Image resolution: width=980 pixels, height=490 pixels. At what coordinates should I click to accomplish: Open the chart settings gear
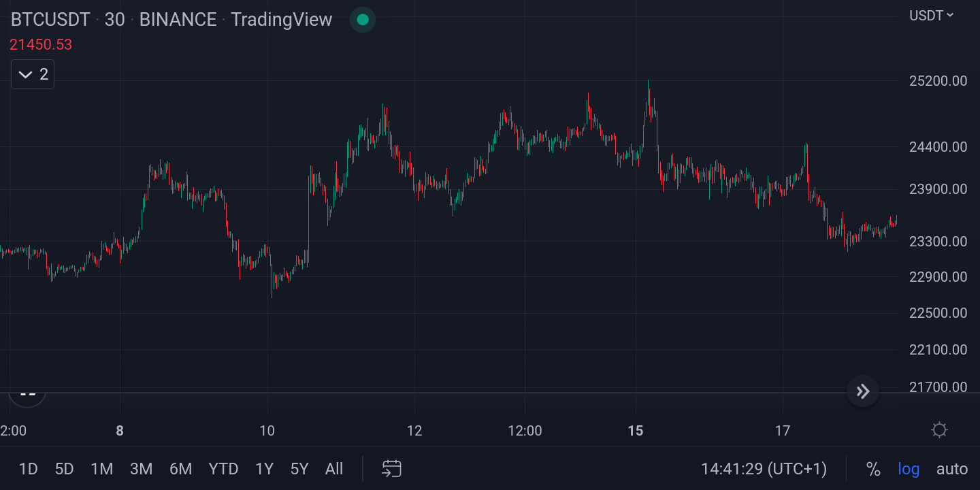coord(940,430)
